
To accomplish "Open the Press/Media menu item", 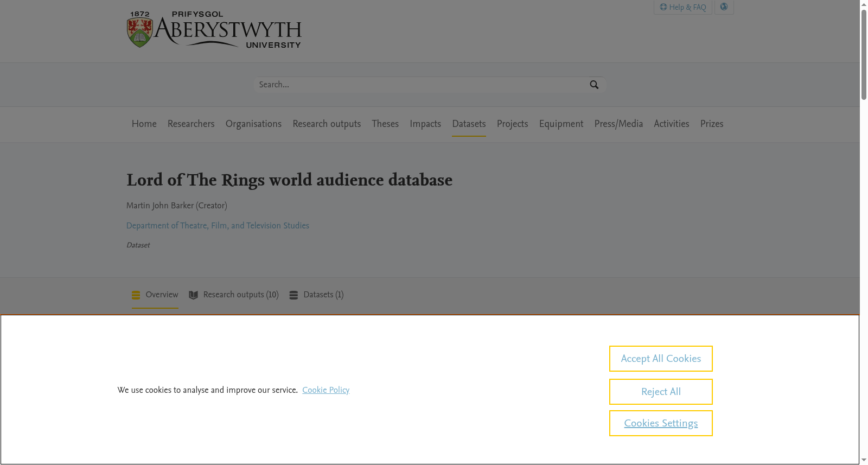I will click(x=618, y=124).
